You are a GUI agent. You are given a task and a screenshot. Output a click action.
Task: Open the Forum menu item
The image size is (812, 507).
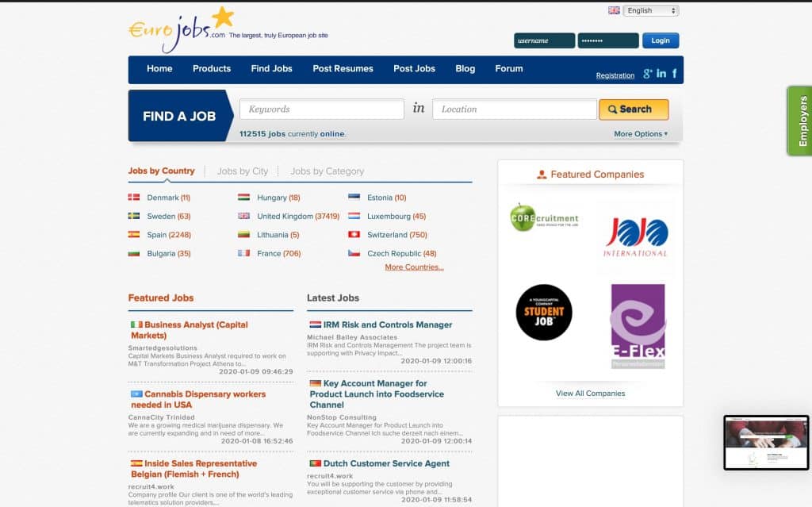click(x=508, y=69)
